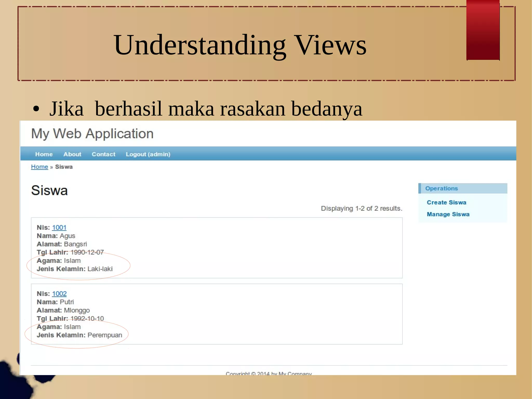532x399 pixels.
Task: Click the Copyright footer text
Action: (268, 373)
